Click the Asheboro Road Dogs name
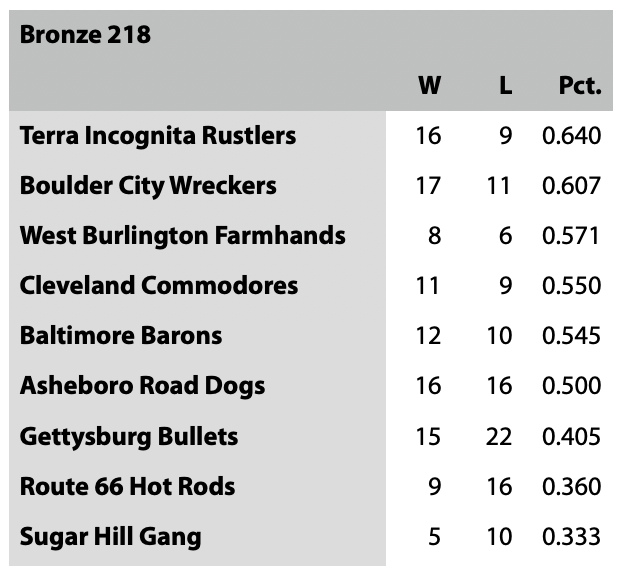 pyautogui.click(x=142, y=386)
